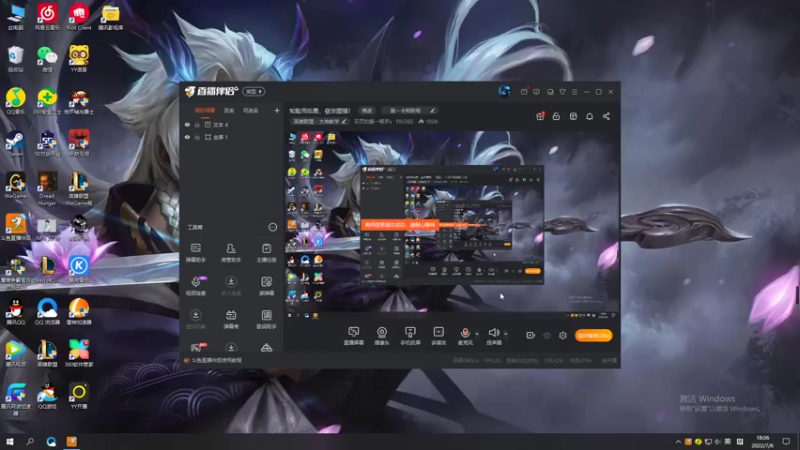Switch to first scene tab
Image resolution: width=800 pixels, height=450 pixels.
click(205, 110)
